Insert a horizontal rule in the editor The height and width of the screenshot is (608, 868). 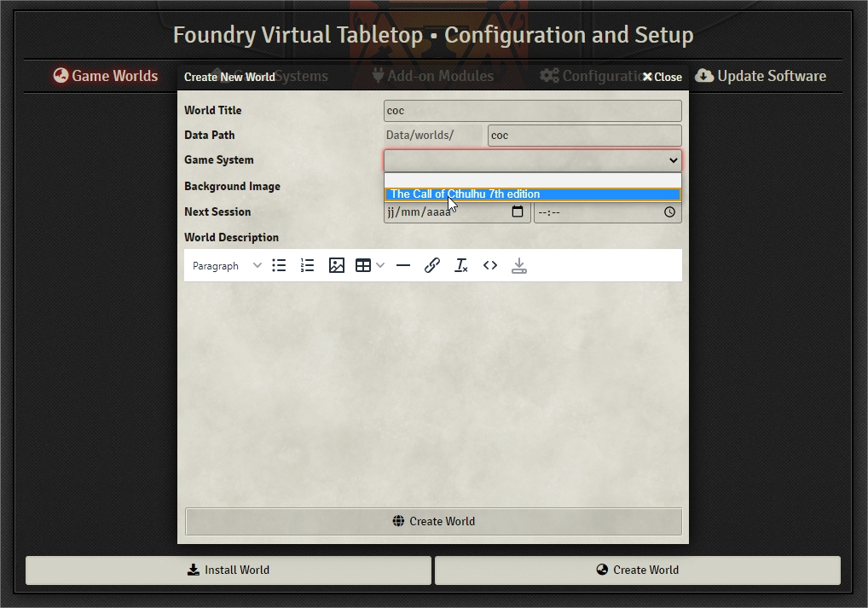tap(403, 266)
